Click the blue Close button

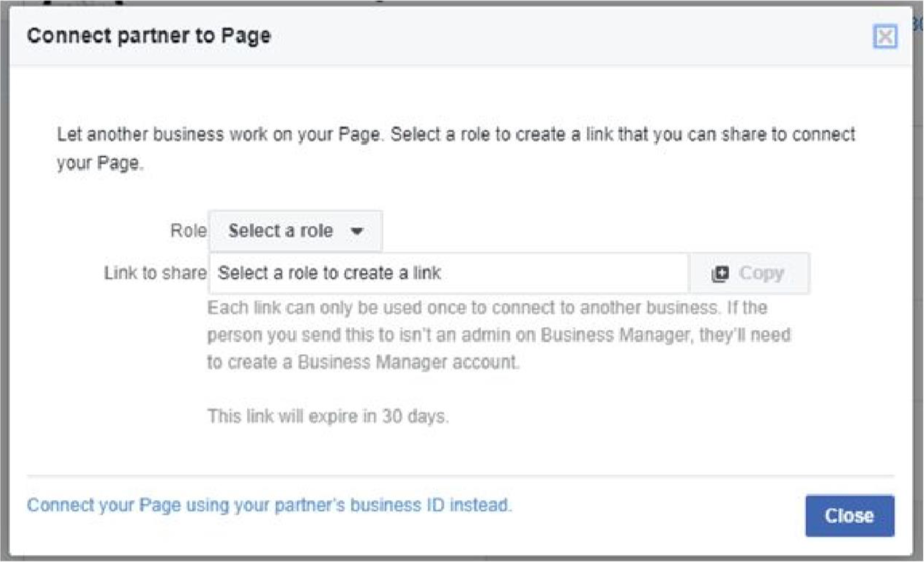pyautogui.click(x=850, y=516)
